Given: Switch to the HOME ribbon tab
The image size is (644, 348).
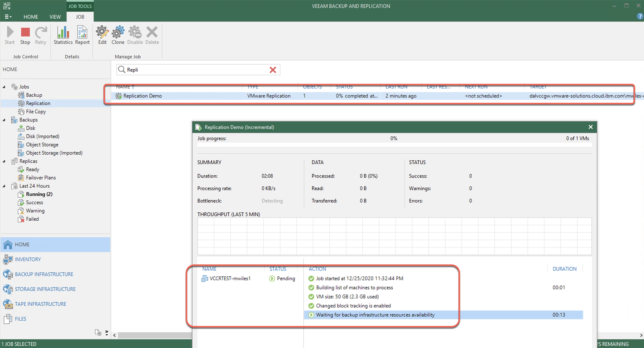Looking at the screenshot, I should 31,17.
